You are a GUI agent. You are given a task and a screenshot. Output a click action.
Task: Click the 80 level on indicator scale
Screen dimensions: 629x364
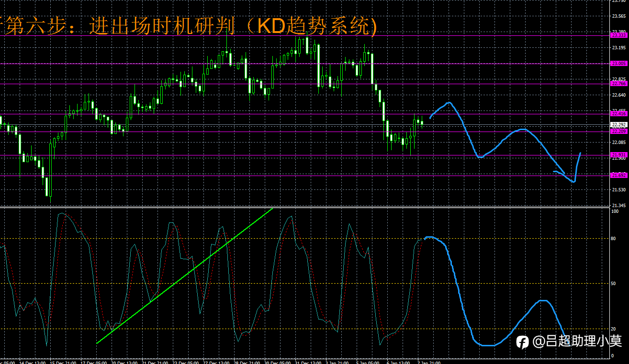(x=613, y=238)
